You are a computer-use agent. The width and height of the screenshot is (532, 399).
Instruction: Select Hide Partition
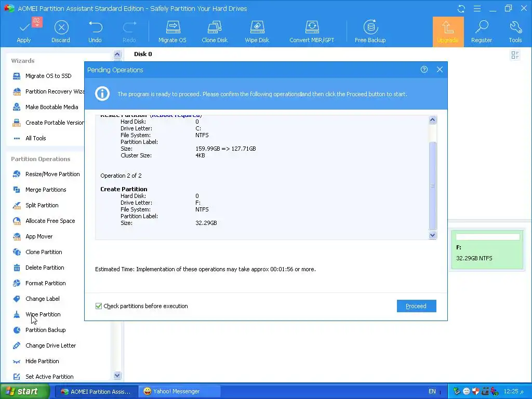click(x=36, y=362)
